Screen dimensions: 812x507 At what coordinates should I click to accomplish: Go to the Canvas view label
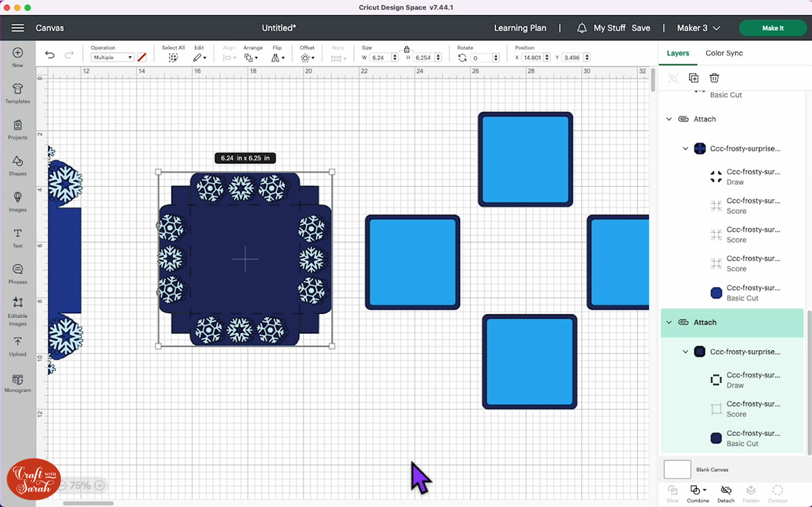coord(50,28)
